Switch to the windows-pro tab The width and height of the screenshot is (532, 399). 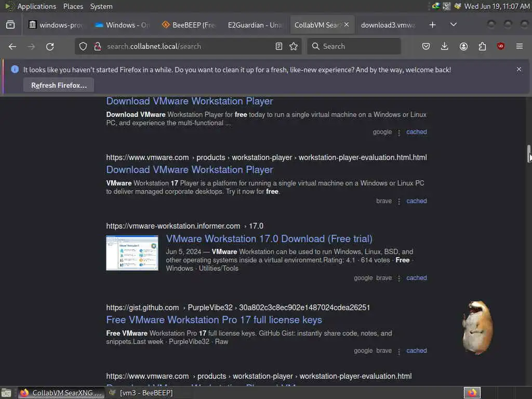pyautogui.click(x=56, y=25)
